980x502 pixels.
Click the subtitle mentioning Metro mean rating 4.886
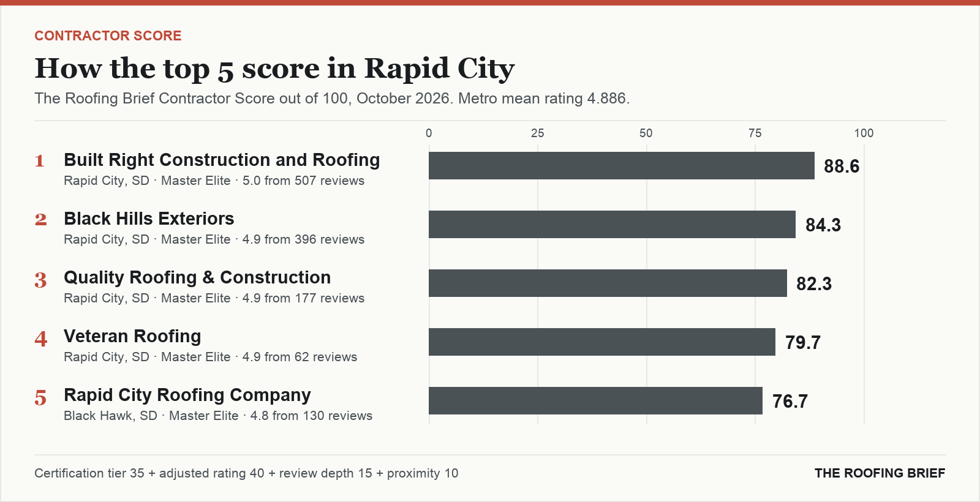tap(332, 99)
